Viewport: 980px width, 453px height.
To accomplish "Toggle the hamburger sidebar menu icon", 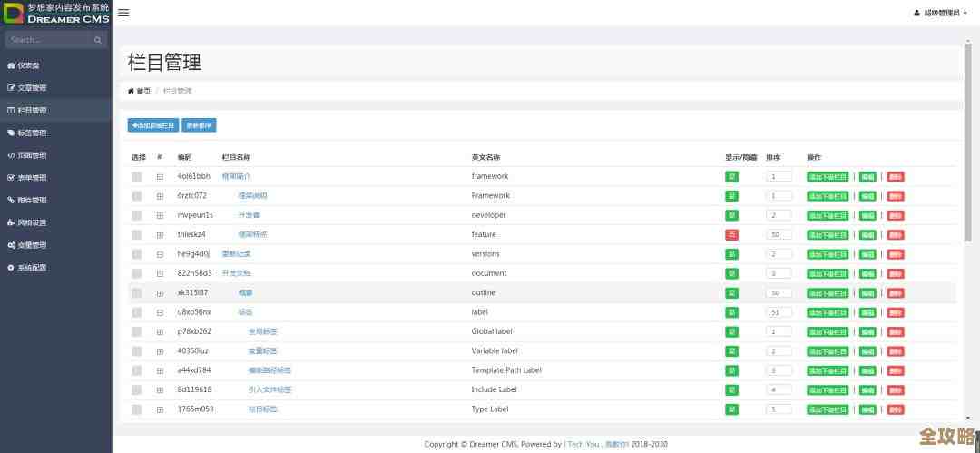I will click(123, 13).
